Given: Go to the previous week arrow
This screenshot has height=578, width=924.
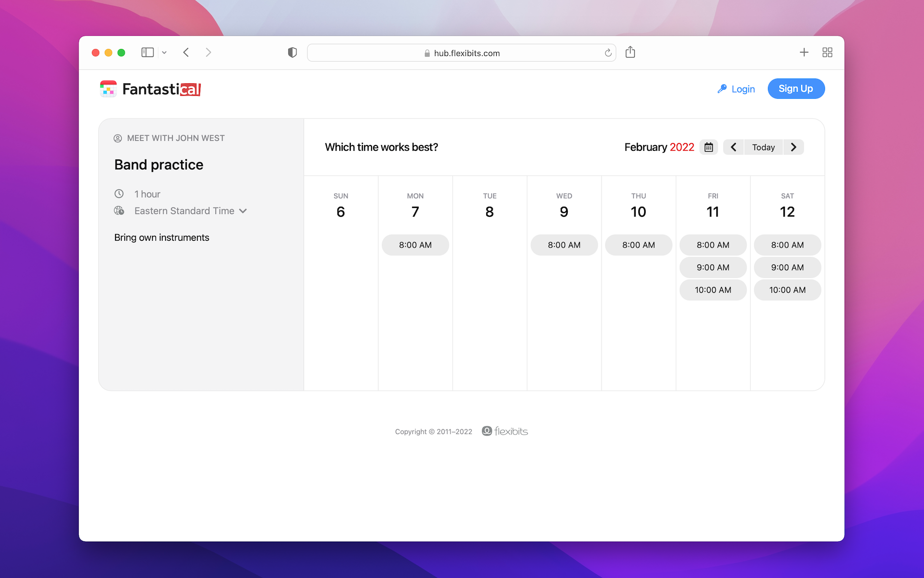Looking at the screenshot, I should coord(733,147).
